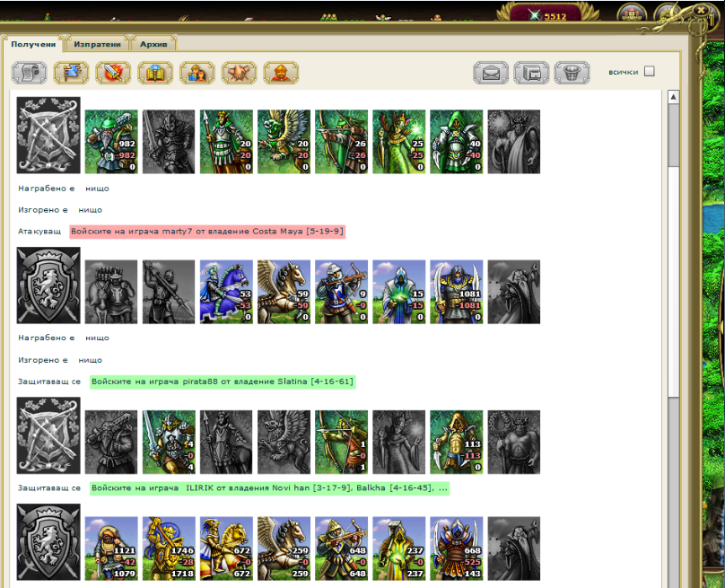725x588 pixels.
Task: Click the lion shield crest beside the 1121 unit
Action: click(48, 542)
